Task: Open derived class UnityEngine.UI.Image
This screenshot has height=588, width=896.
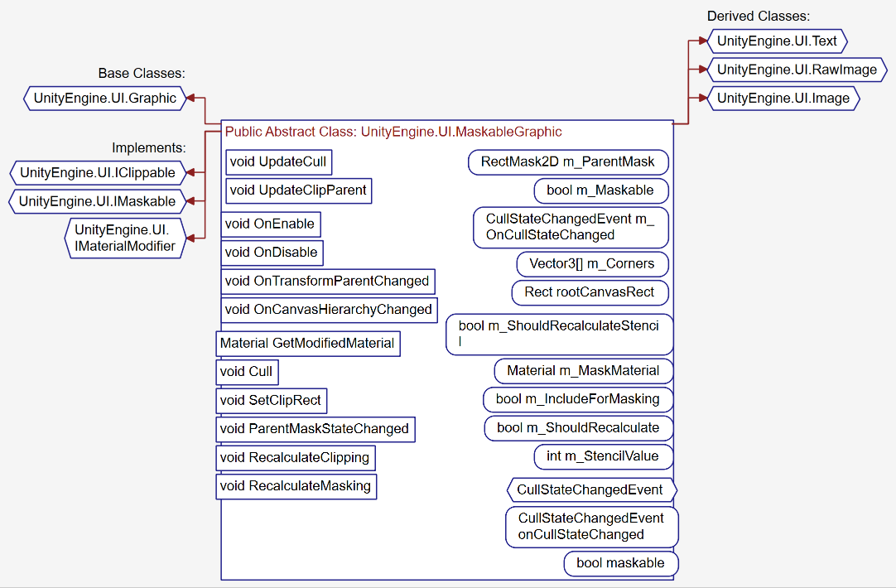Action: pos(783,99)
